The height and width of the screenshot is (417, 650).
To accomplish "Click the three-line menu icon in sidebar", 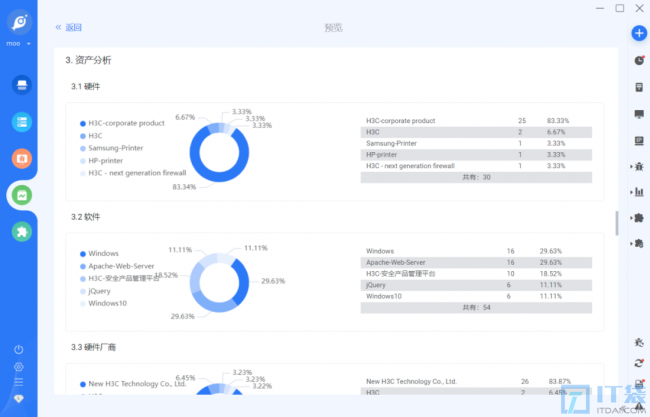I will [19, 382].
